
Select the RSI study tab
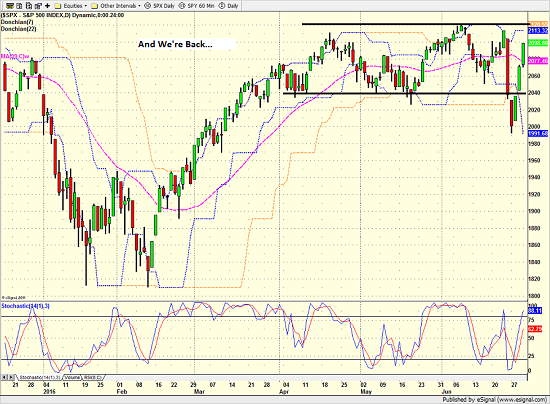93,377
